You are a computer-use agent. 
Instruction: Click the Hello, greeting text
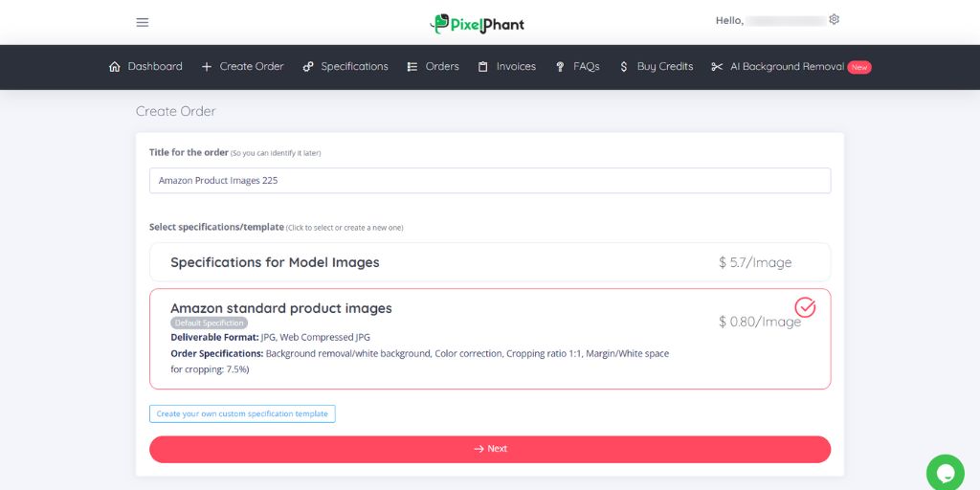pos(729,21)
